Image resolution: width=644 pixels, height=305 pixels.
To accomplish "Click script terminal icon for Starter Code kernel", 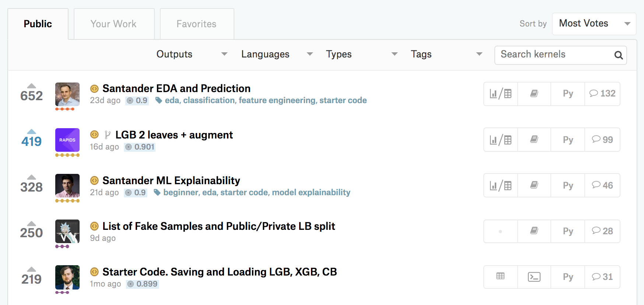I will pos(534,277).
